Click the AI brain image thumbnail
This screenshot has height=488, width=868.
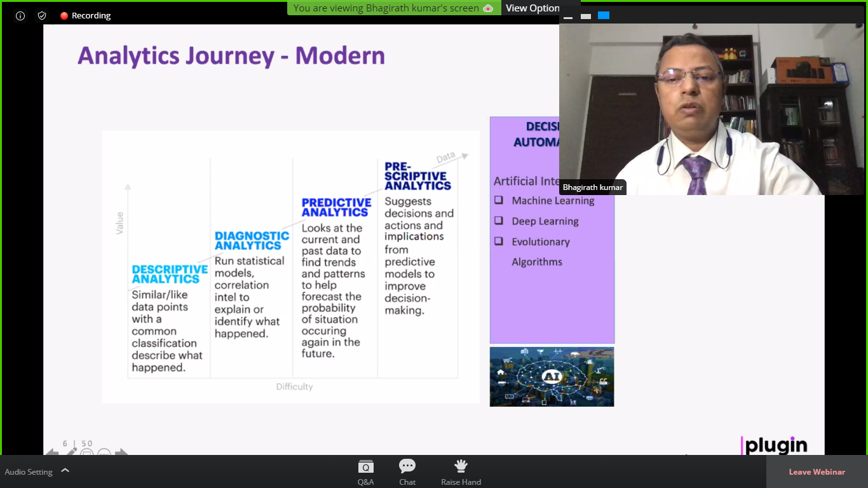coord(552,376)
